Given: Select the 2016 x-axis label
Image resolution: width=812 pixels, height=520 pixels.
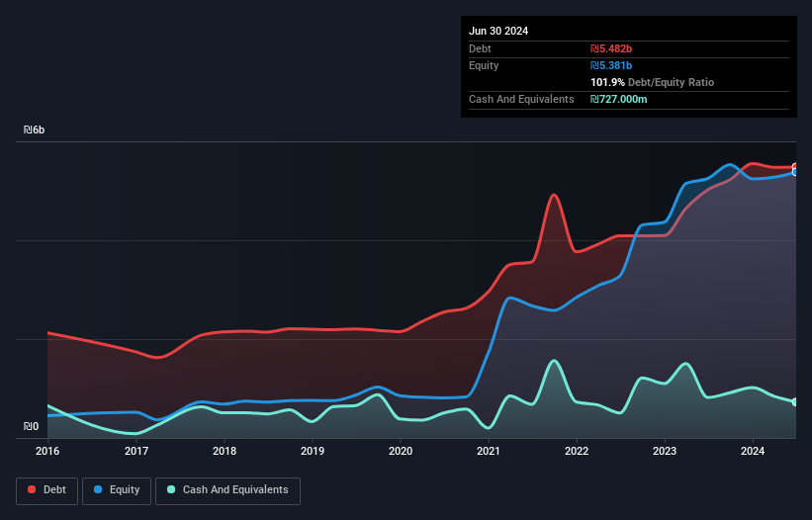Looking at the screenshot, I should [x=47, y=451].
